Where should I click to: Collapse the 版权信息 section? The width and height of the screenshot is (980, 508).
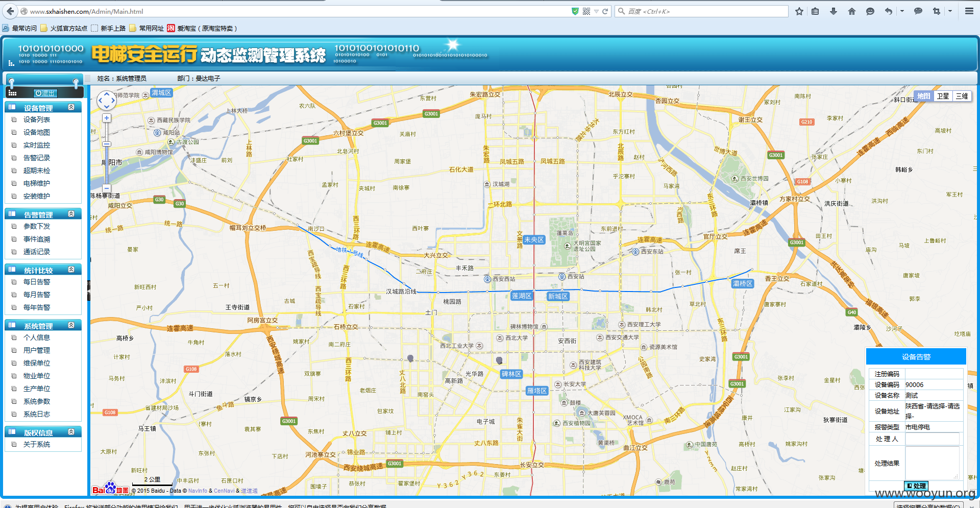click(71, 432)
